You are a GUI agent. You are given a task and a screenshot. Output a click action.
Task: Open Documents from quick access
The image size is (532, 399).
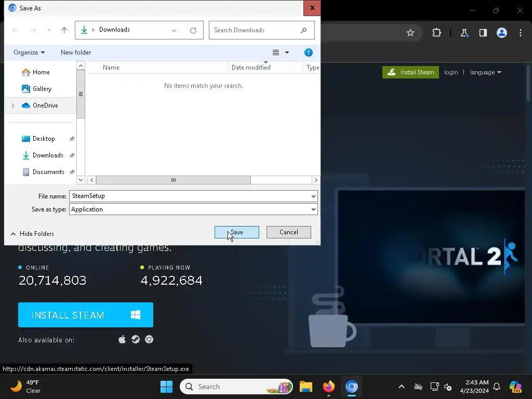48,171
